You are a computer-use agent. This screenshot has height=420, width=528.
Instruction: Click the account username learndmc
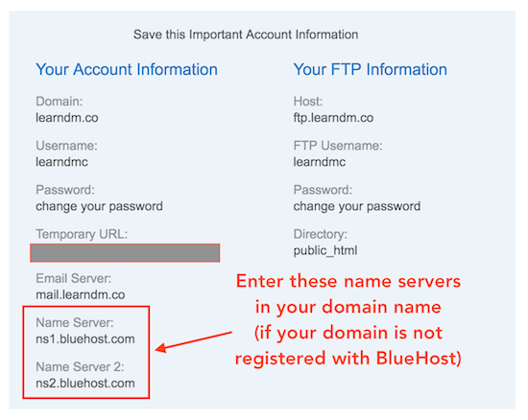coord(61,162)
